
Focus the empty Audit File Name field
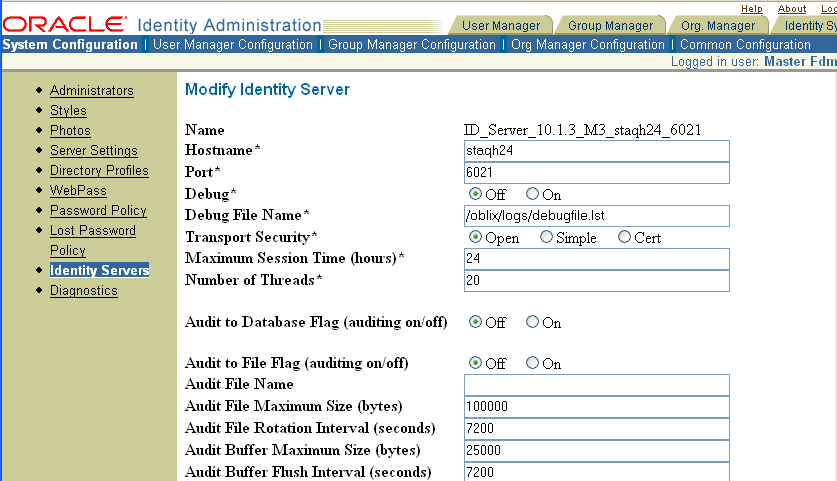pos(596,385)
